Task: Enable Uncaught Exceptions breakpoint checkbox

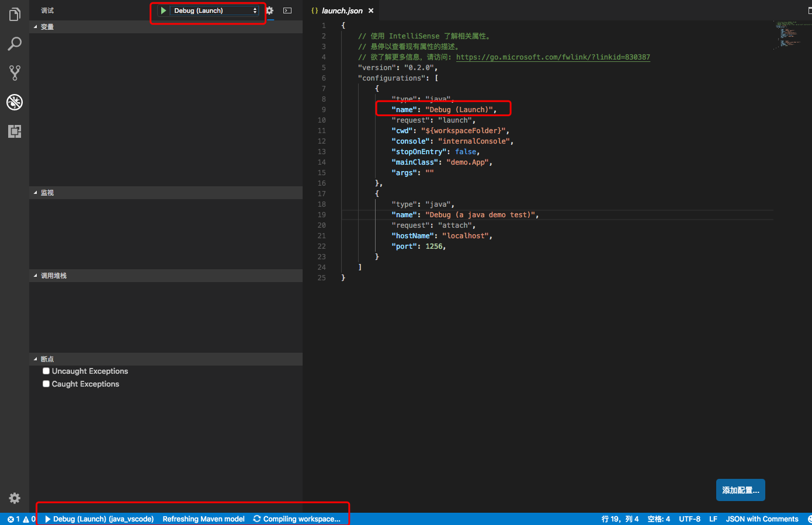Action: [46, 371]
